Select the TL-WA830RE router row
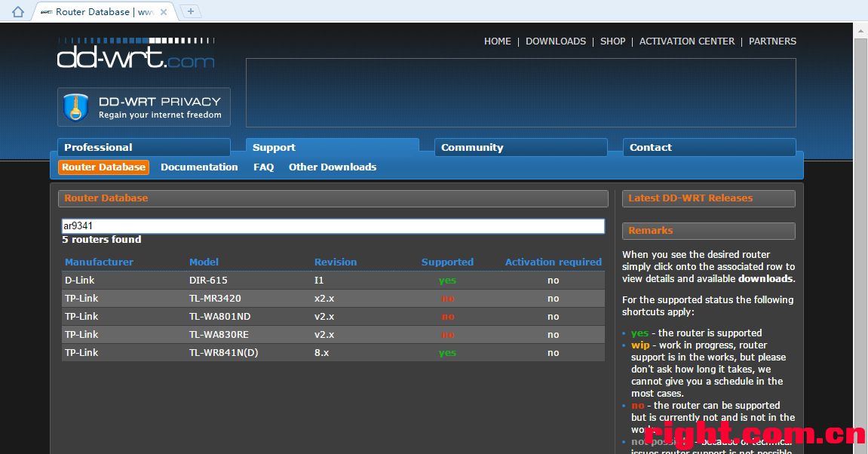This screenshot has height=454, width=868. click(x=333, y=334)
